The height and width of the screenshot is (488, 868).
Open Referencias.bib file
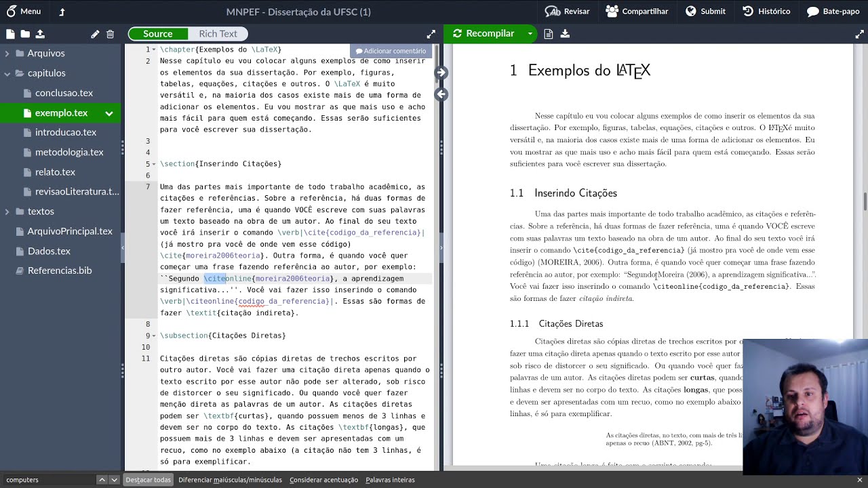(60, 270)
